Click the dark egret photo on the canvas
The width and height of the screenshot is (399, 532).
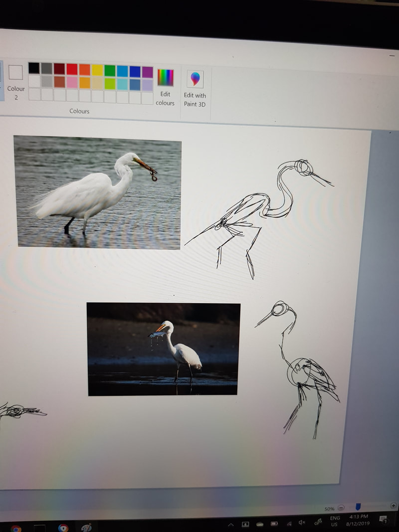(x=163, y=349)
